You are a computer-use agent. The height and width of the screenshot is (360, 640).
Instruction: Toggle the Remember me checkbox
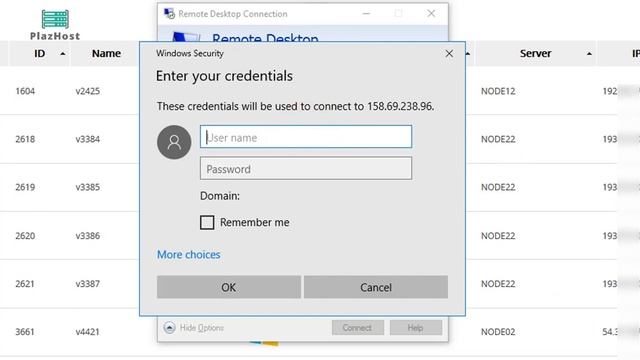tap(207, 222)
